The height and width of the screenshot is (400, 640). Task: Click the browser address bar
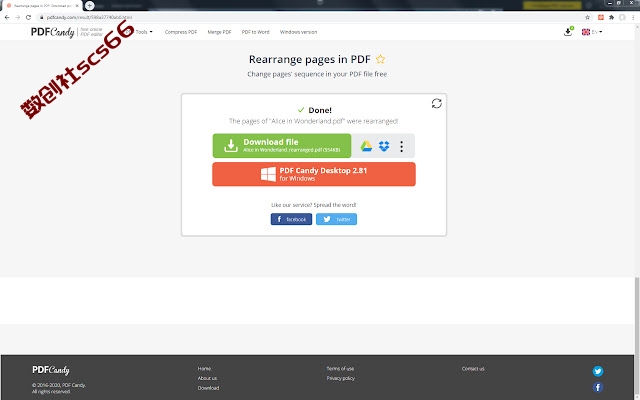tap(310, 17)
